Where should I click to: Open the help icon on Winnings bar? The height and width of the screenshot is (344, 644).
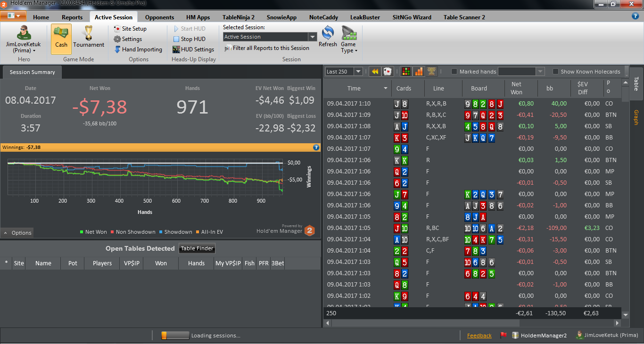[316, 147]
